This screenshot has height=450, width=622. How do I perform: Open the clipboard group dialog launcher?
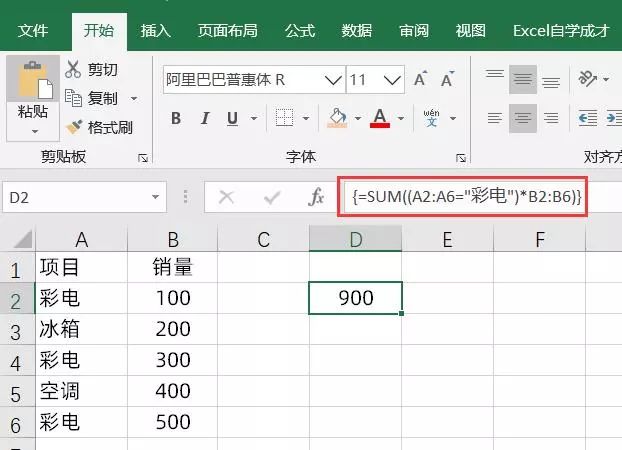click(x=143, y=158)
